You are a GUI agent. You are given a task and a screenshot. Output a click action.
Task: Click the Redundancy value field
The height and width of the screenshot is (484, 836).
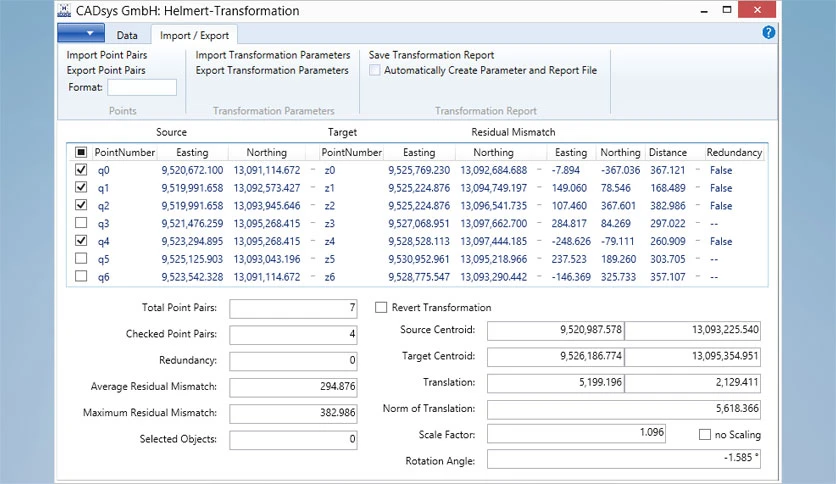(x=293, y=360)
